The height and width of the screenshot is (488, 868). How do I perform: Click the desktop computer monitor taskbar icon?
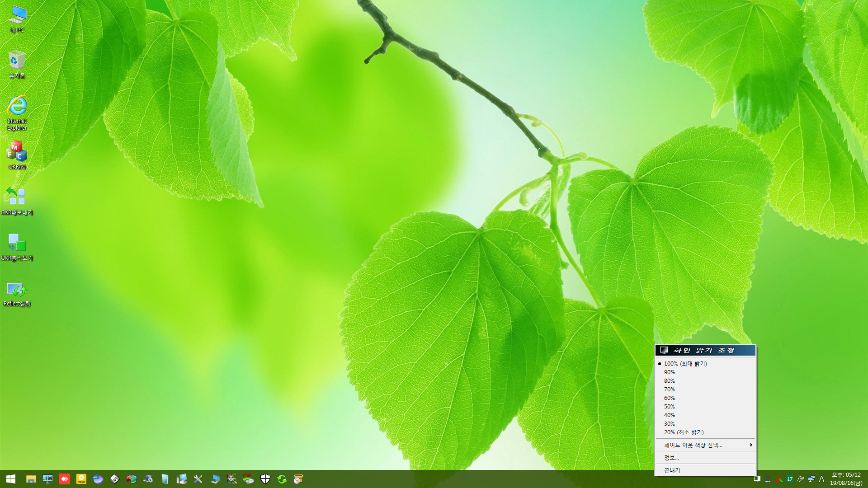(181, 479)
